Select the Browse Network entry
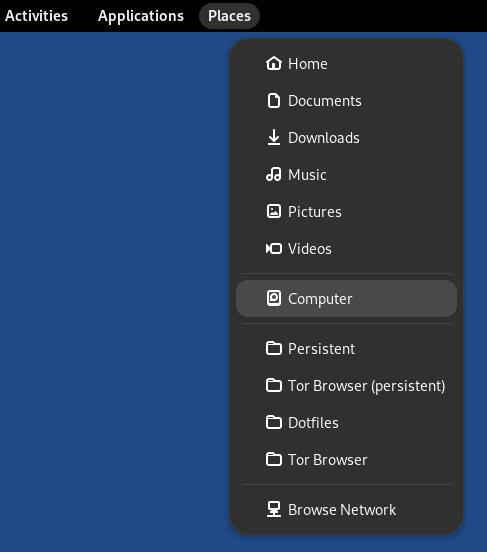Screen dimensions: 487x552 tap(346, 509)
